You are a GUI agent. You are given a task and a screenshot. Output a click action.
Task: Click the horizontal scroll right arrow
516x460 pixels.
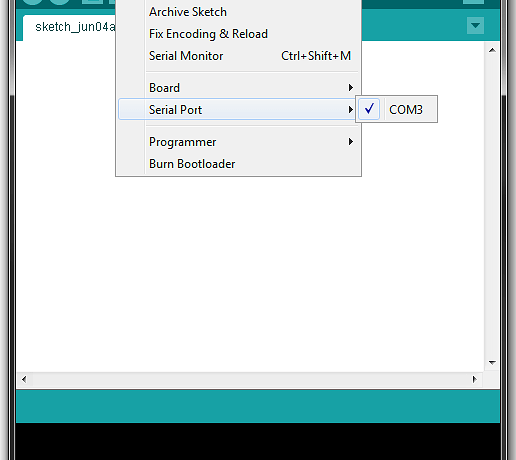(475, 379)
